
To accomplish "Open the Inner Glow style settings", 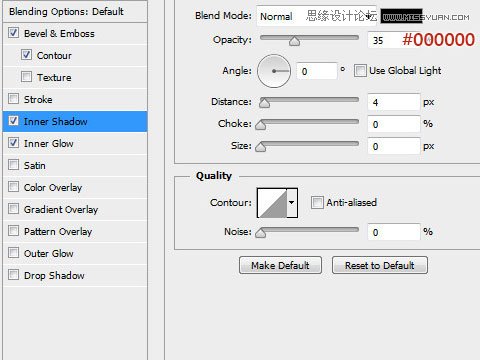I will click(x=75, y=143).
